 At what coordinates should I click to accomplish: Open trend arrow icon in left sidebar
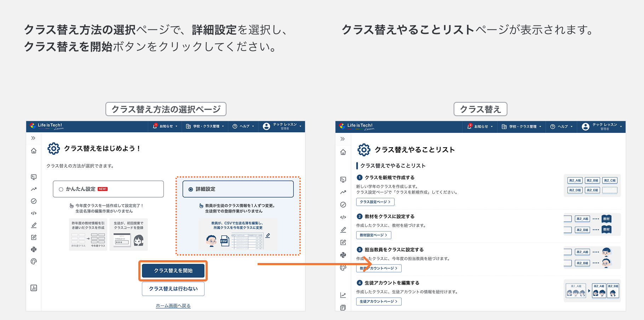tap(34, 189)
